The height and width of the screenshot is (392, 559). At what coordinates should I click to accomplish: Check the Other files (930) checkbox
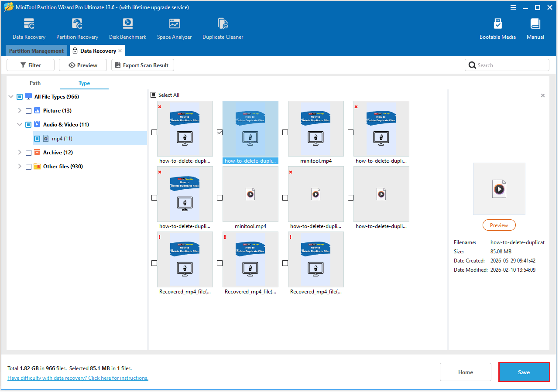point(28,167)
